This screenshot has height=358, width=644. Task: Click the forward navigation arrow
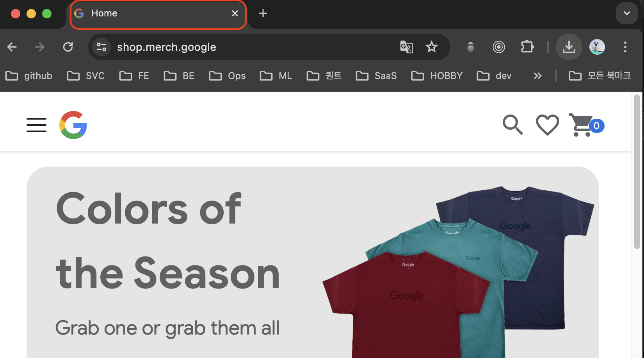[x=39, y=47]
